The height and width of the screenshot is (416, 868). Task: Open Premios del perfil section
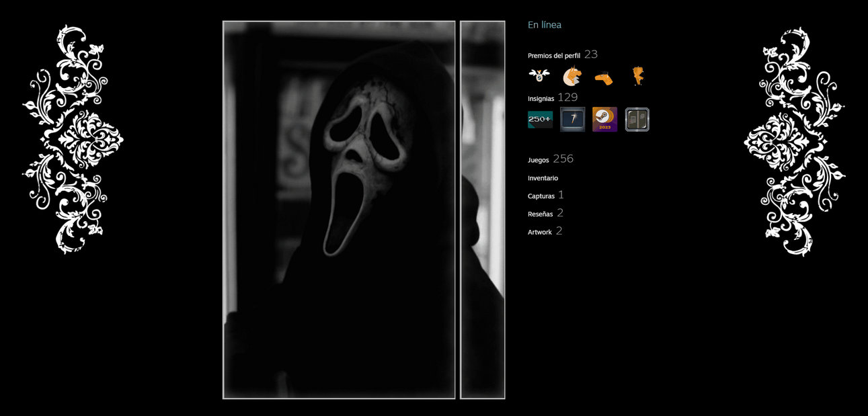[x=553, y=56]
